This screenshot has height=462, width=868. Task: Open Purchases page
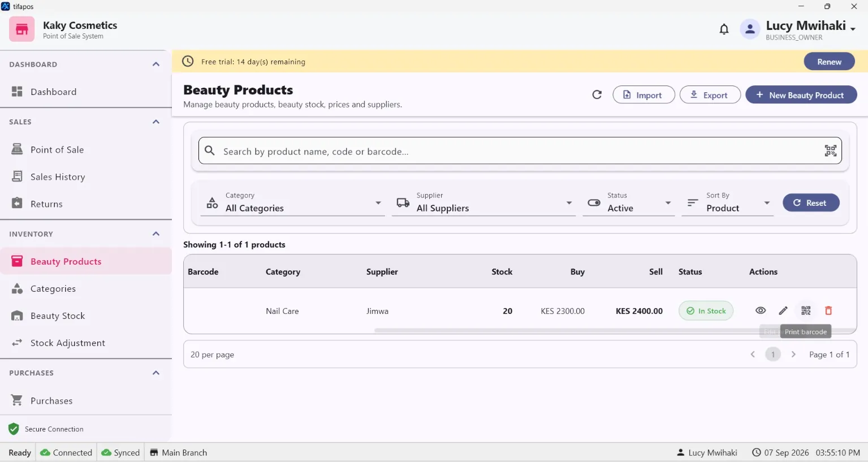pos(86,400)
